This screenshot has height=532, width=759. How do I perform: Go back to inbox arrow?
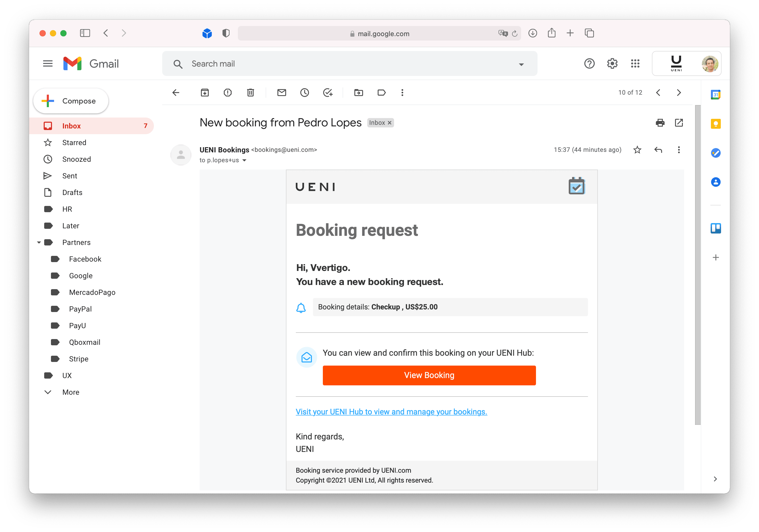coord(176,93)
